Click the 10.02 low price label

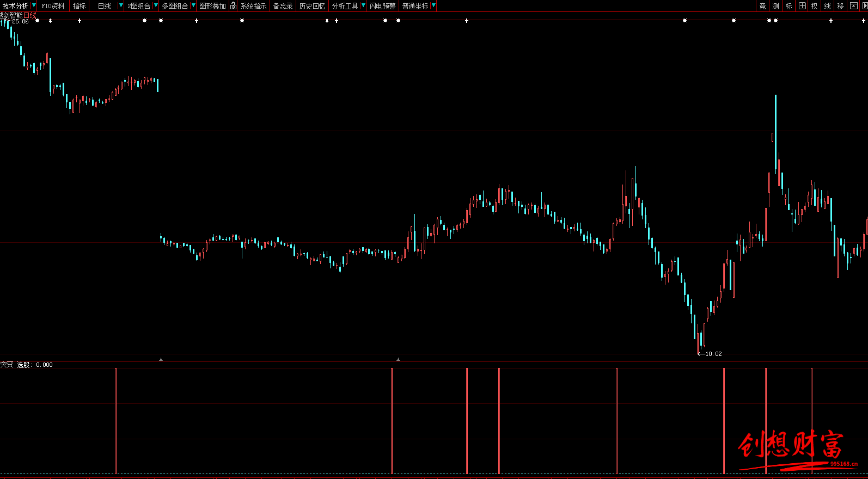tap(713, 354)
